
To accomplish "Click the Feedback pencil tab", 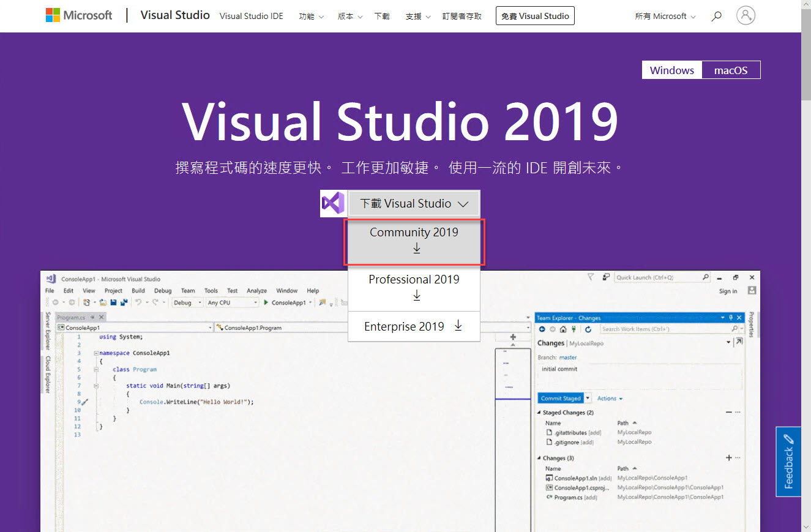I will tap(788, 462).
